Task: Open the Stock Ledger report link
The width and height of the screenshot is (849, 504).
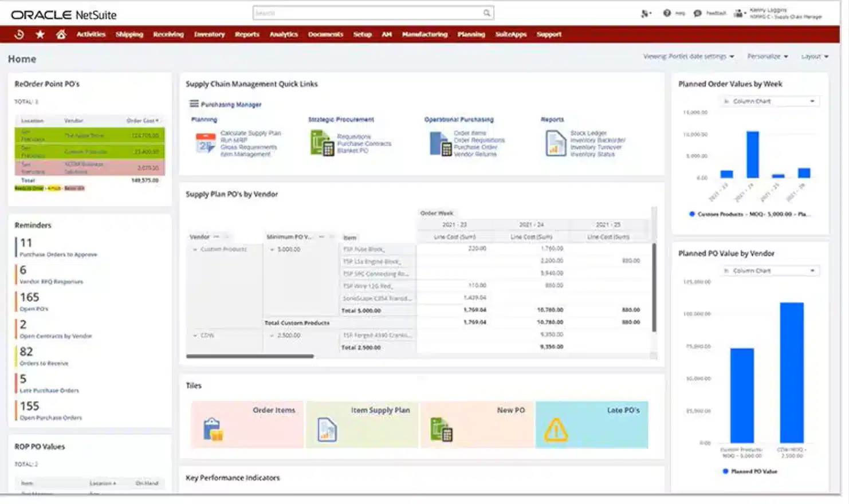Action: point(588,133)
